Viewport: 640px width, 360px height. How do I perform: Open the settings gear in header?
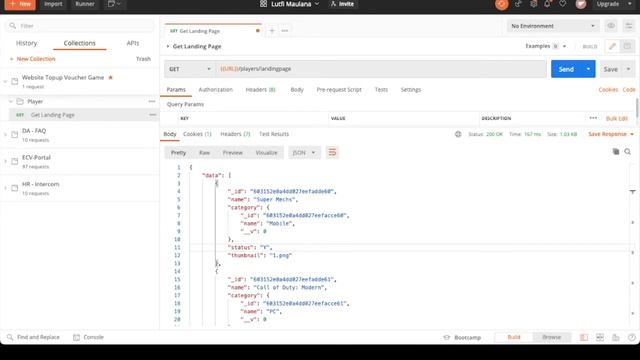[533, 4]
